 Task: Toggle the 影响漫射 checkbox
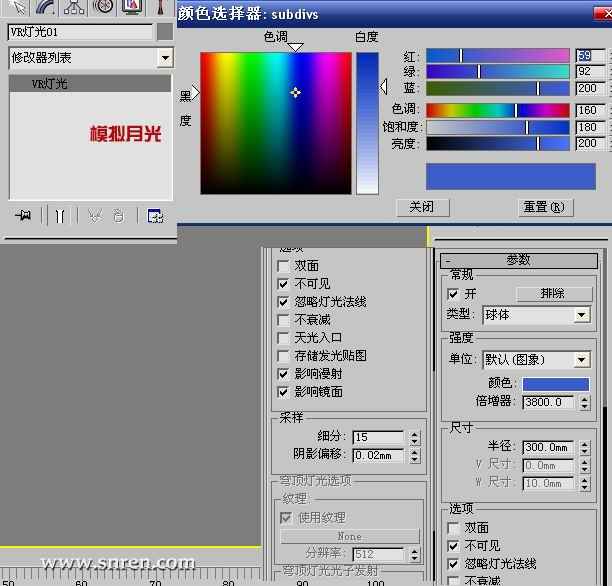tap(283, 374)
